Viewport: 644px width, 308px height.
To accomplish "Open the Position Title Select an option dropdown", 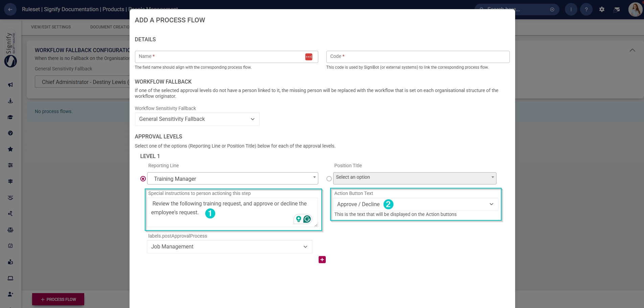I will [415, 178].
